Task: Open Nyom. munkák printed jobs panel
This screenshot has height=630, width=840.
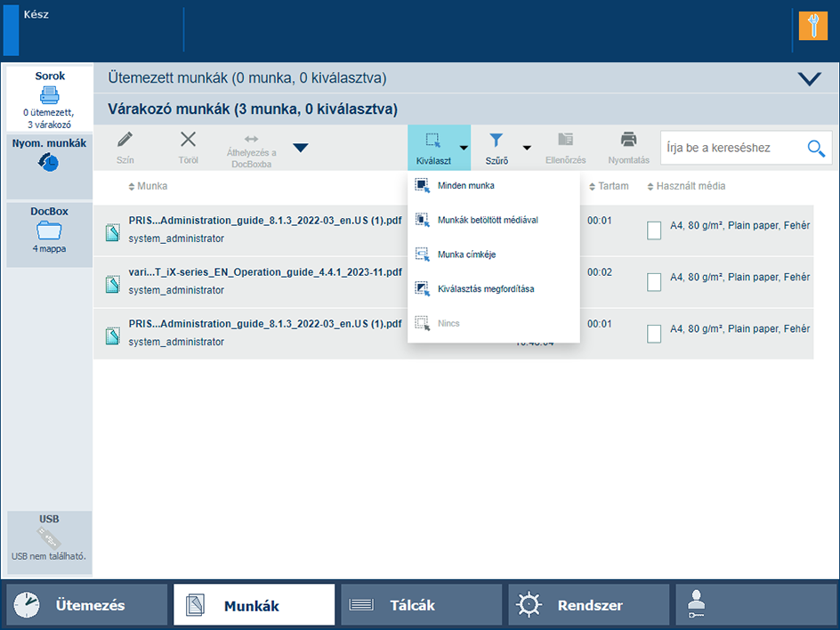Action: 49,163
